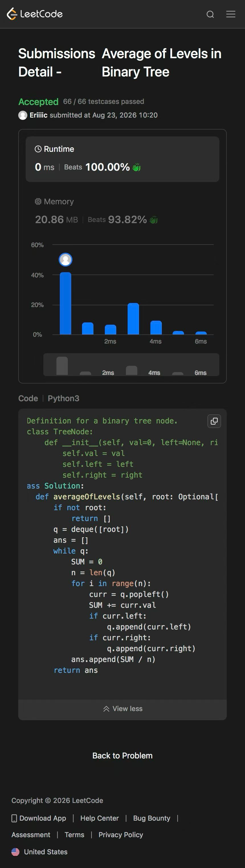Click the Runtime clock icon
The image size is (245, 868).
(38, 149)
